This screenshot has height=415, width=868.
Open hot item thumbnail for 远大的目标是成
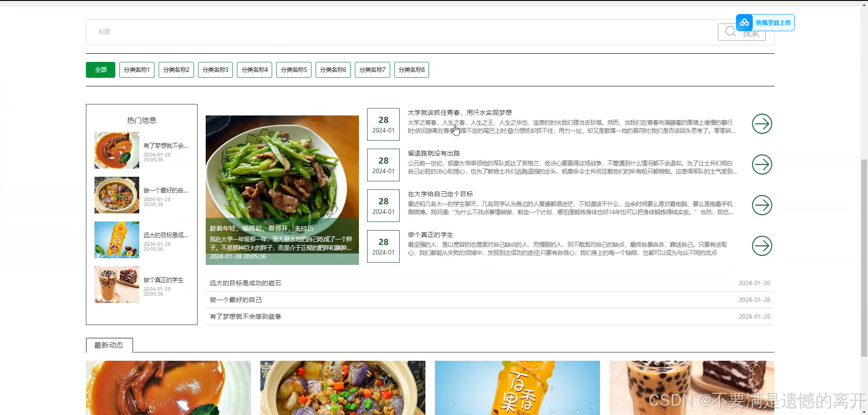click(117, 240)
